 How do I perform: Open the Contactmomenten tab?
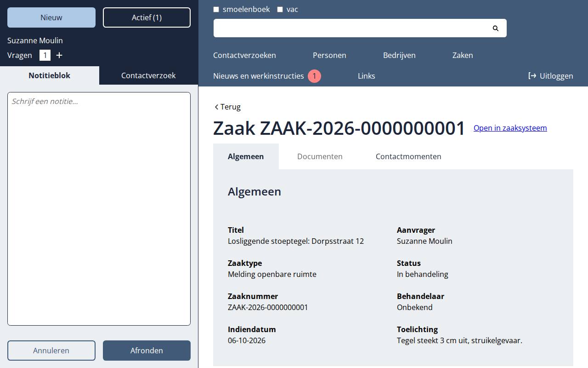coord(408,156)
